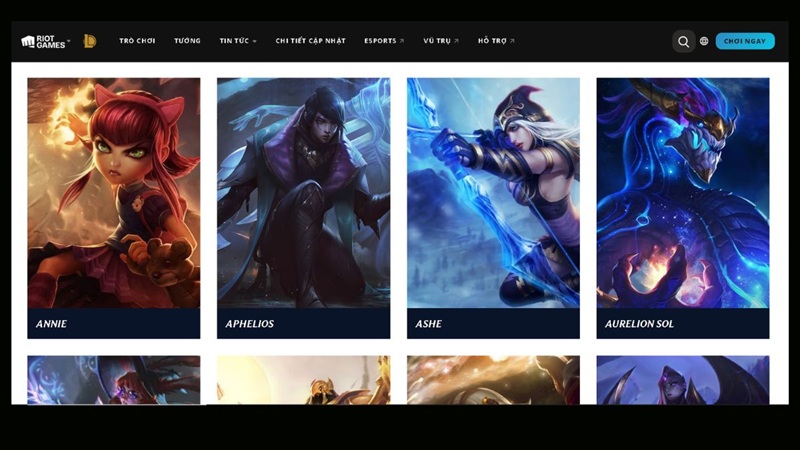Select the Aphelios champion artwork
The image size is (800, 450).
[x=304, y=193]
